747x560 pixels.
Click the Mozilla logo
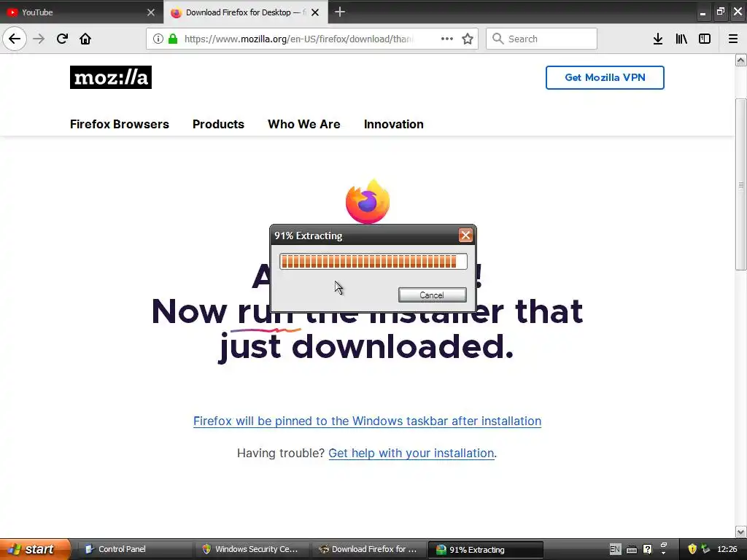111,77
